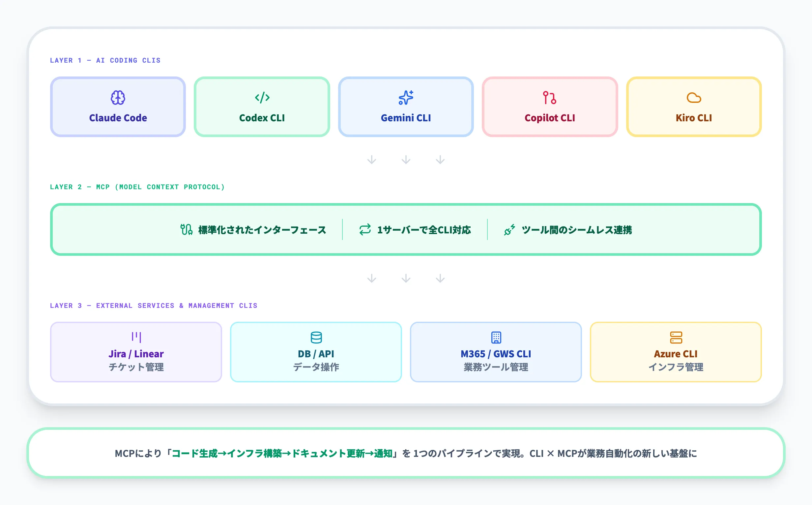Select the LAYER 1 – AI CODING CLIS heading
This screenshot has height=505, width=812.
coord(105,60)
